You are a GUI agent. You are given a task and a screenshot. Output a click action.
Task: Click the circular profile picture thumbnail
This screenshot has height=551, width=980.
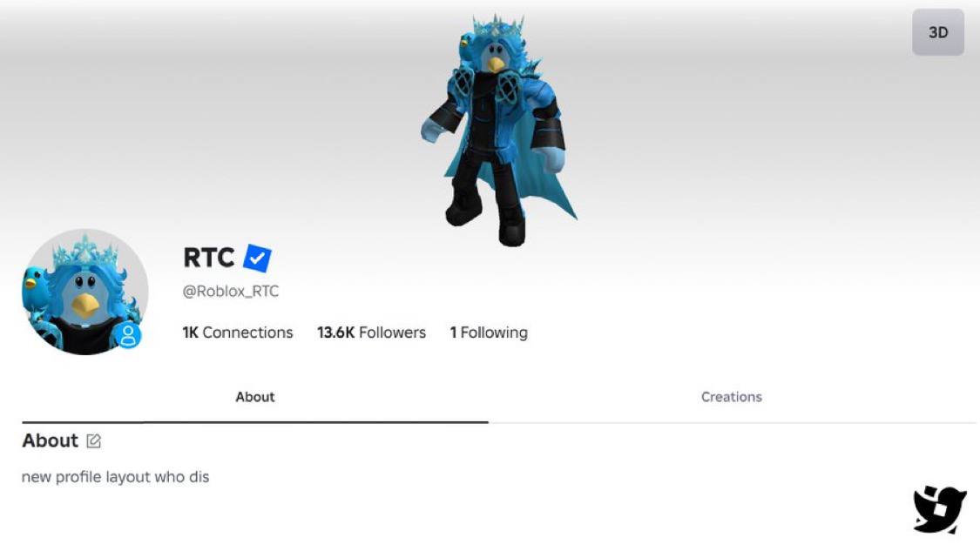click(85, 292)
